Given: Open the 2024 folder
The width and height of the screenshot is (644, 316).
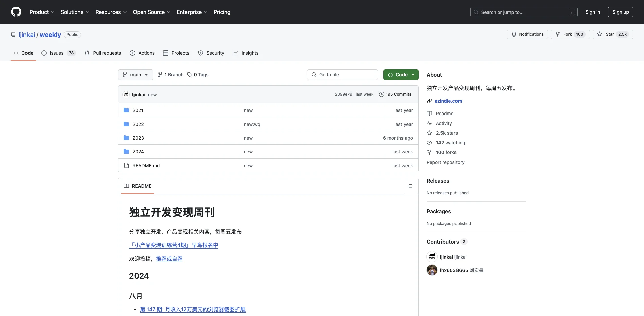Looking at the screenshot, I should coord(138,152).
